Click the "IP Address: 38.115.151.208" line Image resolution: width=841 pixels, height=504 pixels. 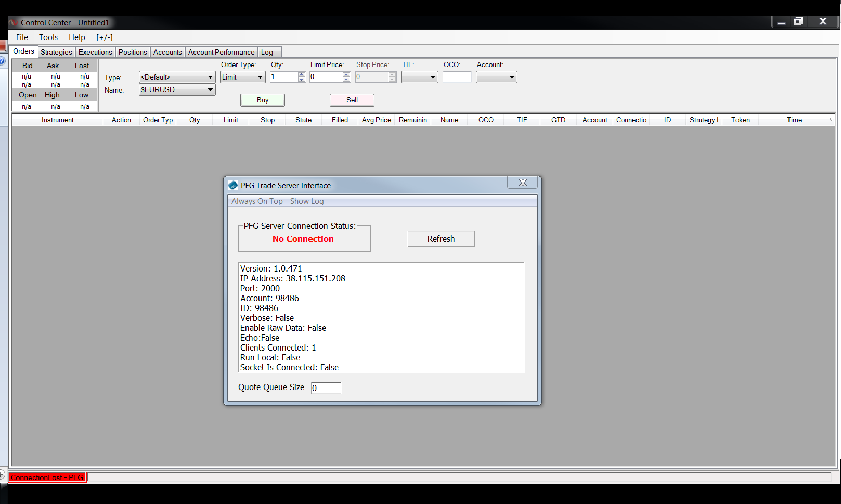click(x=293, y=278)
